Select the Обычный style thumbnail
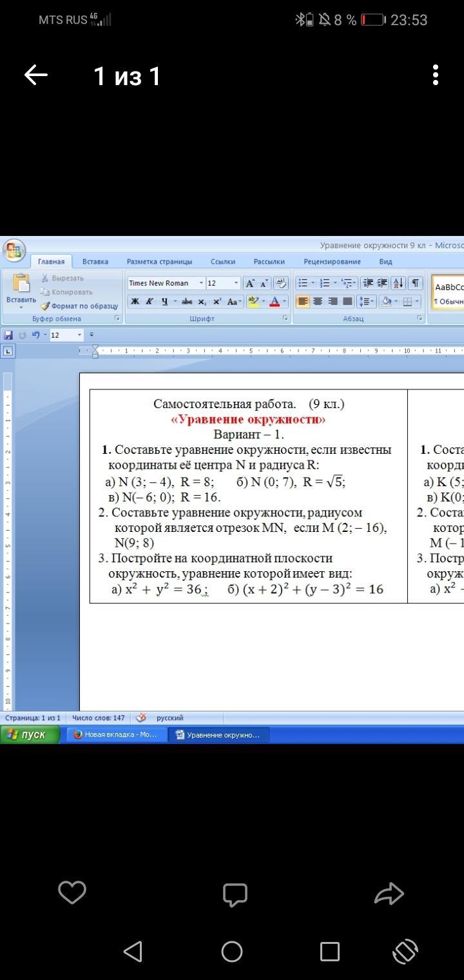Screen dimensions: 464x980 click(447, 294)
